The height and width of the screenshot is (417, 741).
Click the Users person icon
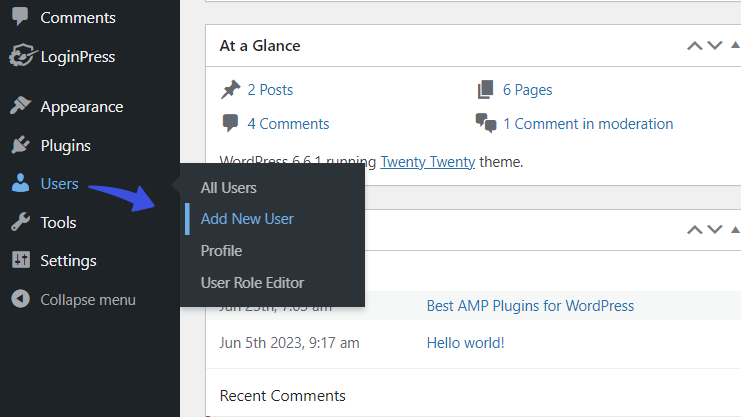(x=20, y=183)
